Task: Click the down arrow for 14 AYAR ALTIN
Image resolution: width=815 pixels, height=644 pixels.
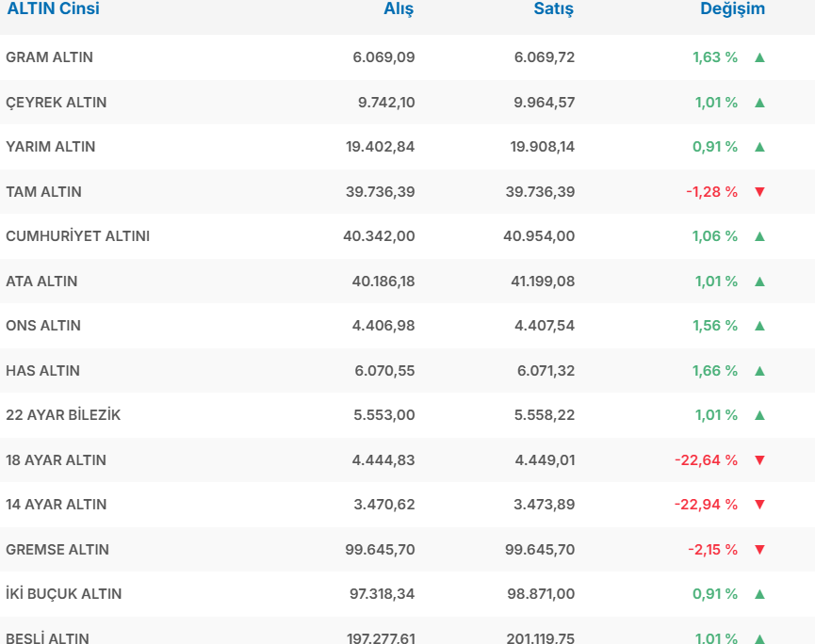Action: coord(759,505)
